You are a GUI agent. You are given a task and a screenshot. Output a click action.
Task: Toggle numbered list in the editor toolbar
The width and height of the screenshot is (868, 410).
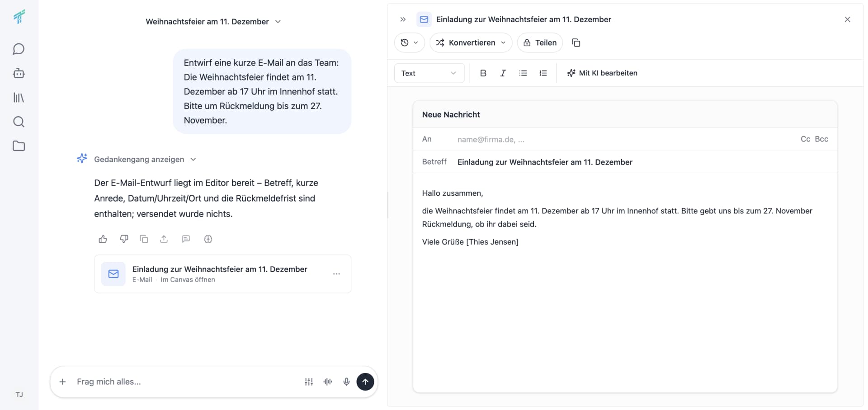coord(543,73)
